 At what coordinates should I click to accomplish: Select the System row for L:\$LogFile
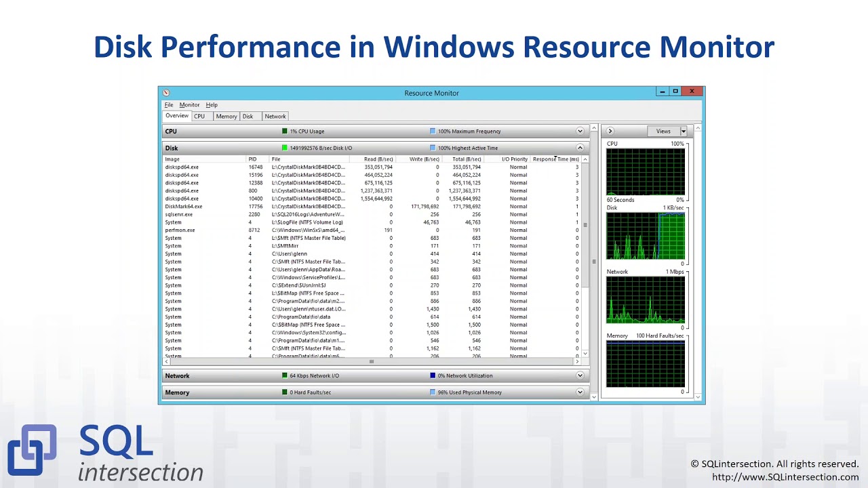tap(372, 222)
